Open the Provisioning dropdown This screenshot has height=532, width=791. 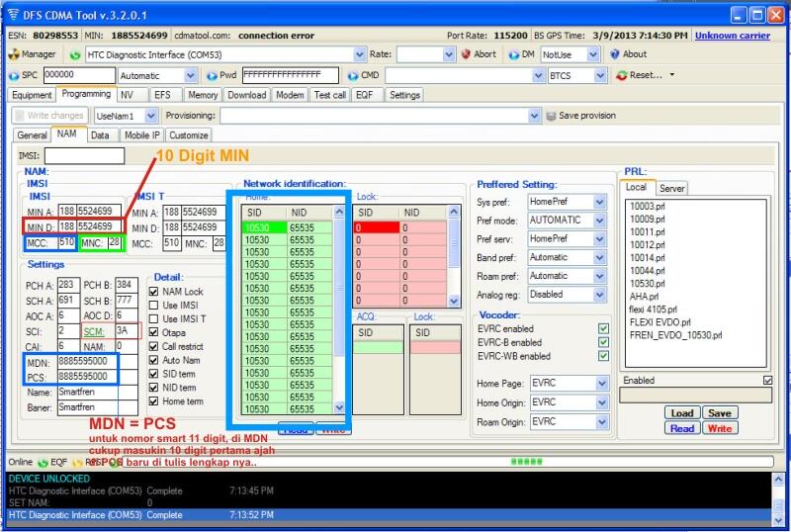click(535, 116)
